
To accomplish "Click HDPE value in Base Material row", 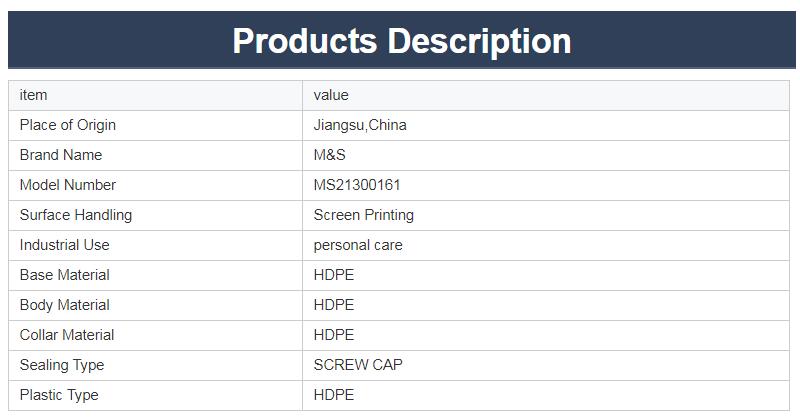I will [x=334, y=275].
